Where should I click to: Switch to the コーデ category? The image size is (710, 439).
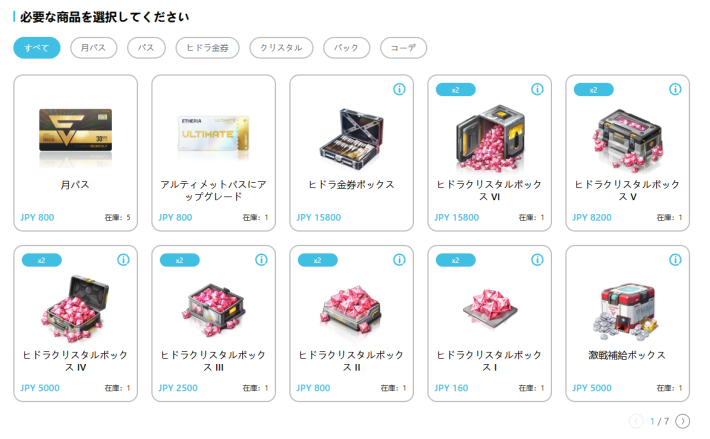(x=403, y=48)
